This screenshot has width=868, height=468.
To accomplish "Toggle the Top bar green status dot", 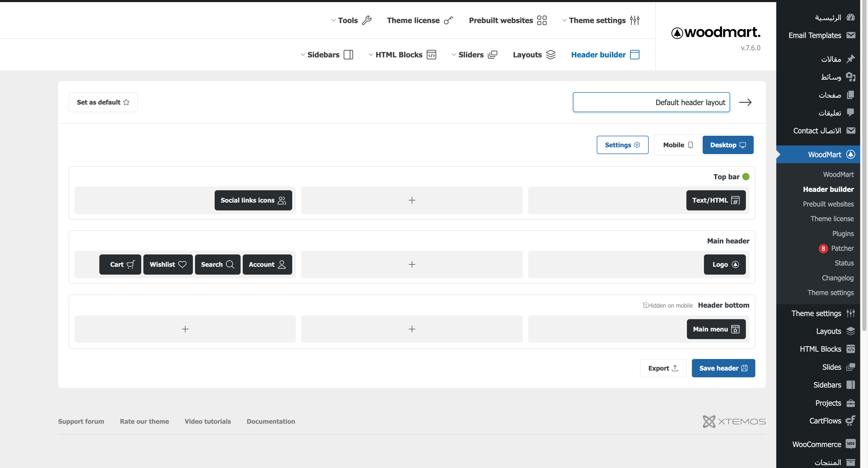I will pyautogui.click(x=746, y=177).
